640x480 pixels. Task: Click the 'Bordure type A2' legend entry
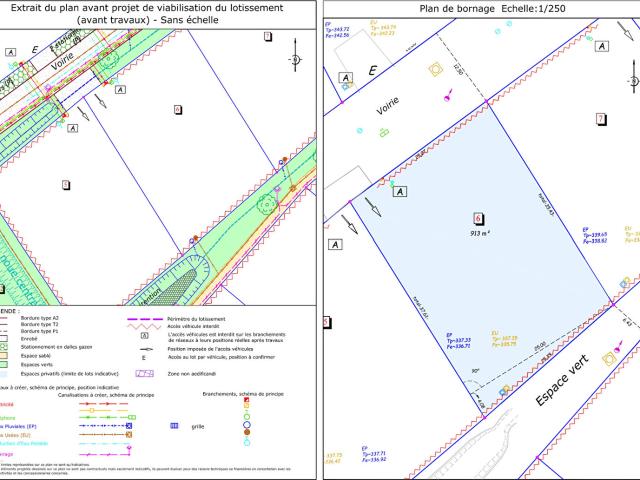point(40,318)
